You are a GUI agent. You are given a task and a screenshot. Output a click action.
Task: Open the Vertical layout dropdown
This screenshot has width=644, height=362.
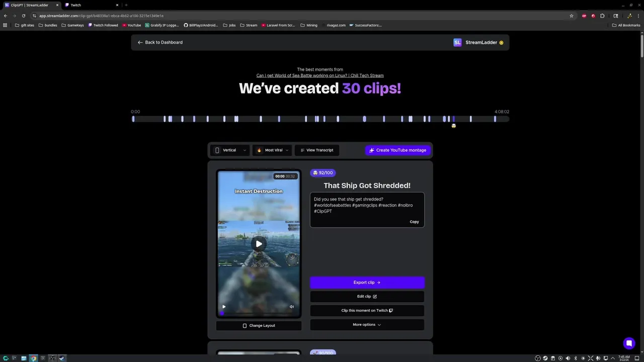click(x=230, y=150)
